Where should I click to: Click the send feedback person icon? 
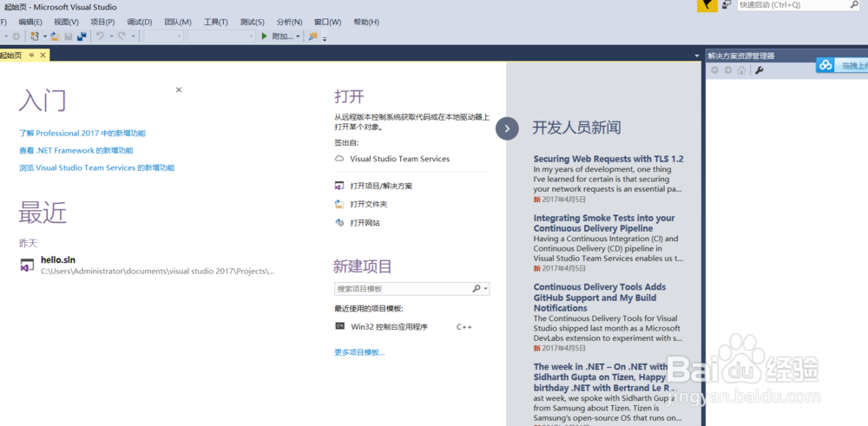point(727,4)
